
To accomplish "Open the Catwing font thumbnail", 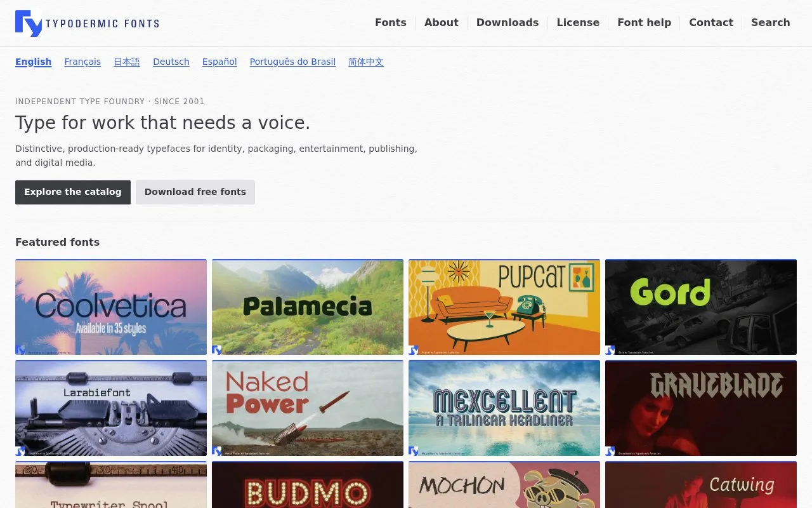I will [x=701, y=485].
